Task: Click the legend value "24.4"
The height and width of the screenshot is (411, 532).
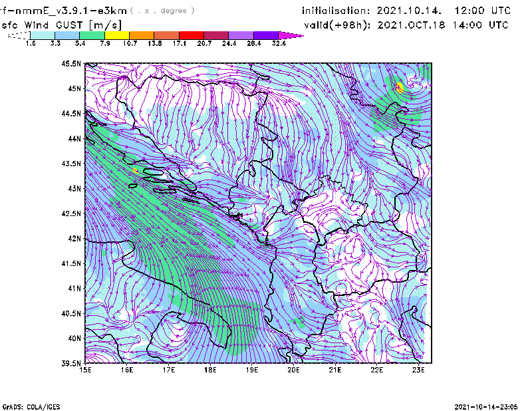Action: tap(229, 43)
